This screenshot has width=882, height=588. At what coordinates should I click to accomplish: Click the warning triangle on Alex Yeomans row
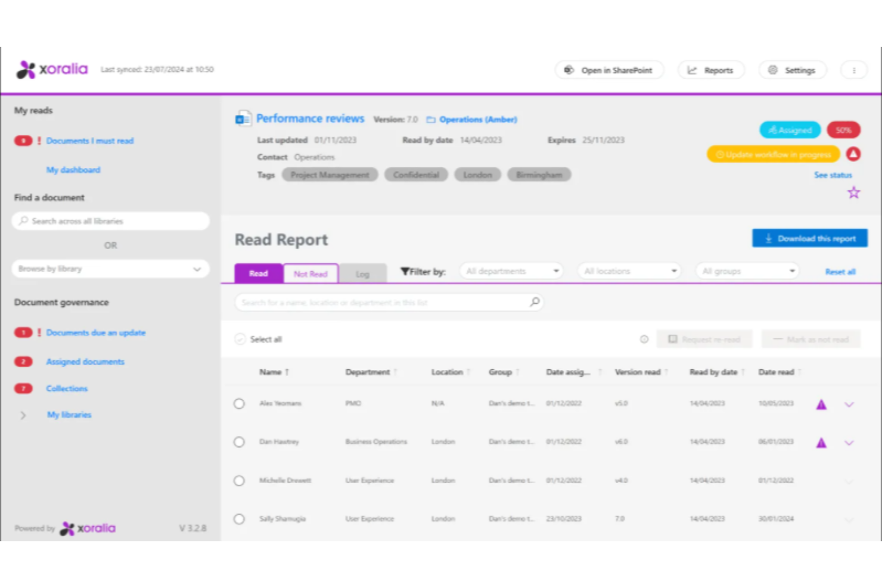pos(821,404)
